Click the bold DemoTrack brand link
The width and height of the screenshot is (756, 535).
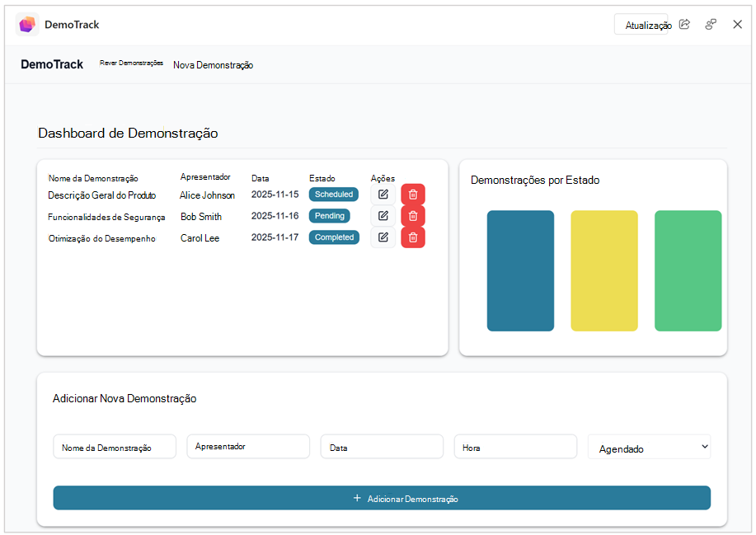(52, 64)
